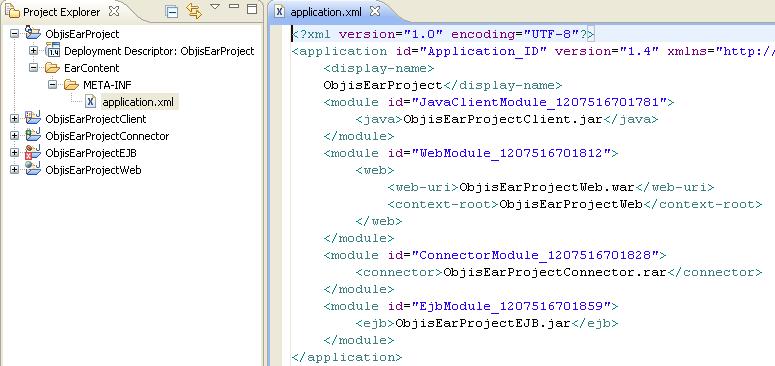Expand ObjisEarProjectConnector project node
The width and height of the screenshot is (775, 366).
click(14, 136)
